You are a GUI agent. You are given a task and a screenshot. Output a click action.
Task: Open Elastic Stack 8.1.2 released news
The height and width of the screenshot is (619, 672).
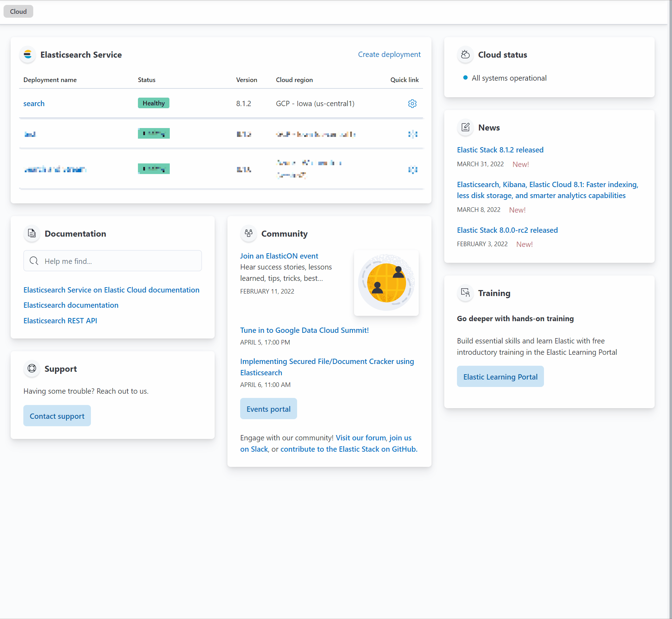point(500,150)
